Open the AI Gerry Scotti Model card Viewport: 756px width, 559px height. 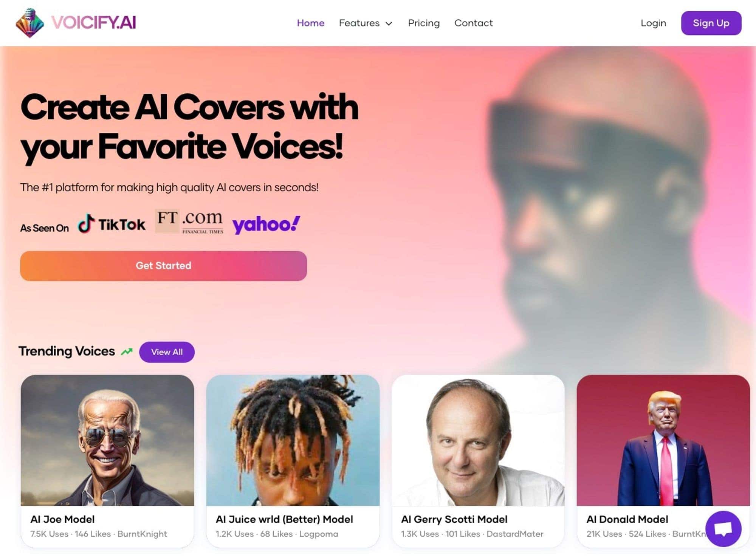point(478,461)
